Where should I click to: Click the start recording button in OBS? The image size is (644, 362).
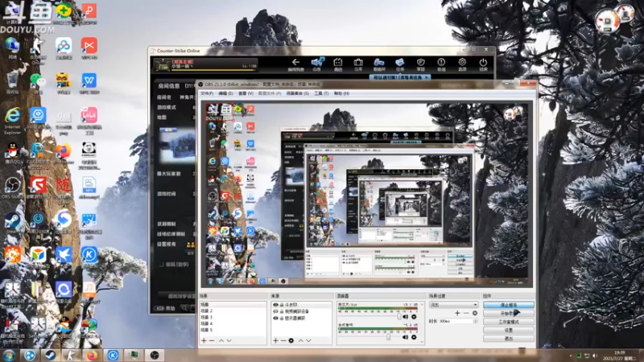pos(509,313)
